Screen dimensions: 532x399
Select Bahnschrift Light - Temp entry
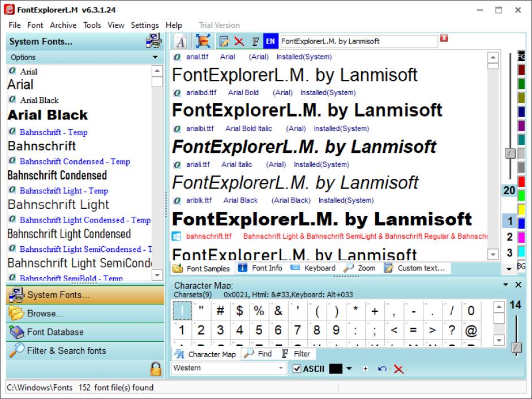pyautogui.click(x=64, y=191)
